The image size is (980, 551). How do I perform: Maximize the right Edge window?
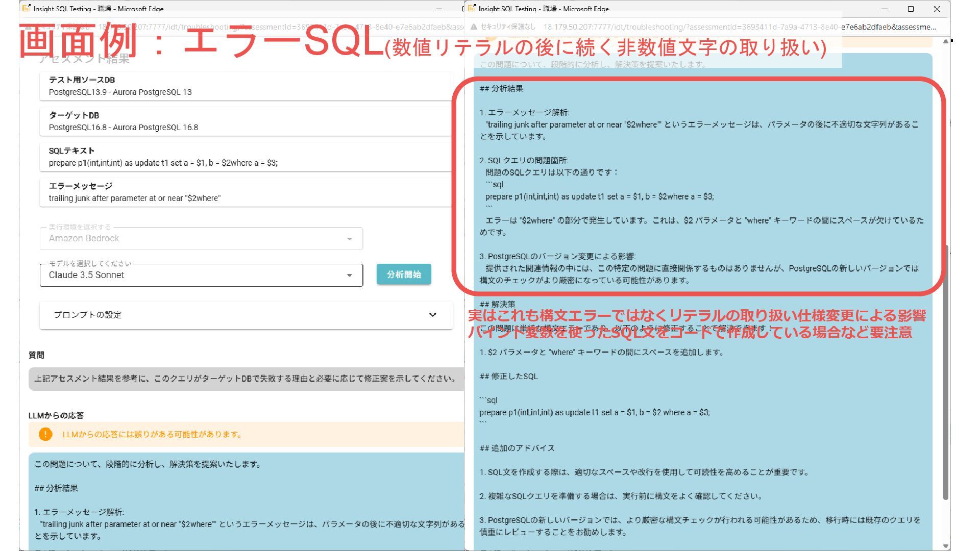click(911, 9)
